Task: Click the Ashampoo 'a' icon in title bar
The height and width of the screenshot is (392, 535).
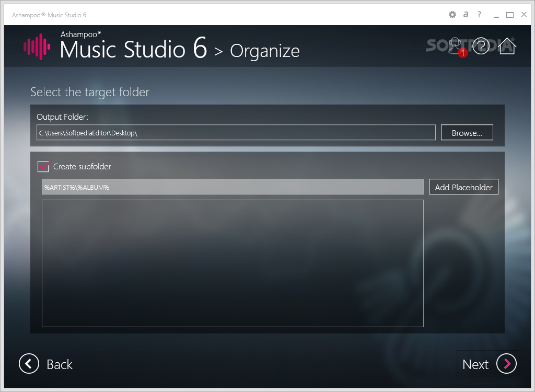Action: (x=466, y=14)
